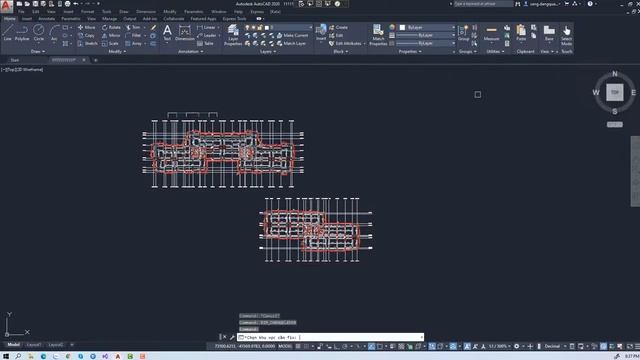Viewport: 640px width, 360px height.
Task: Click in the command line input field
Action: pyautogui.click(x=331, y=337)
